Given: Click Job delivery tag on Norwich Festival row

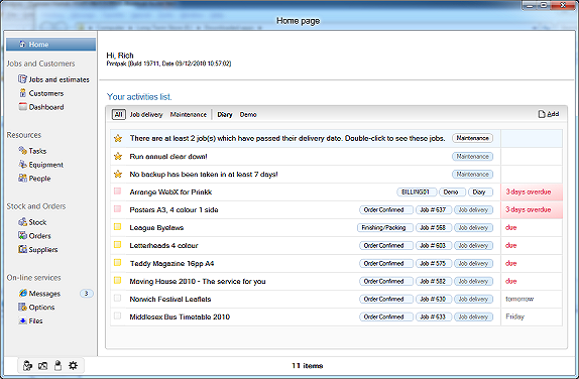Looking at the screenshot, I should point(473,299).
